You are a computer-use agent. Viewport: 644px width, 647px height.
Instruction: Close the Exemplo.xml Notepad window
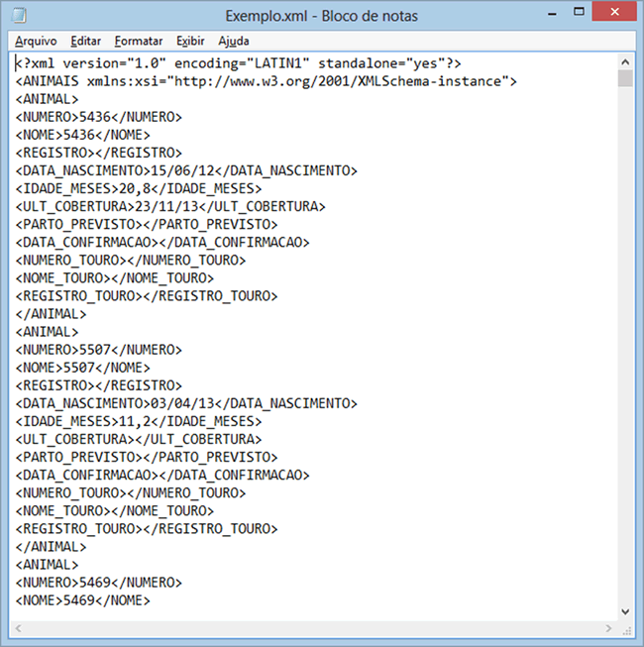(614, 12)
